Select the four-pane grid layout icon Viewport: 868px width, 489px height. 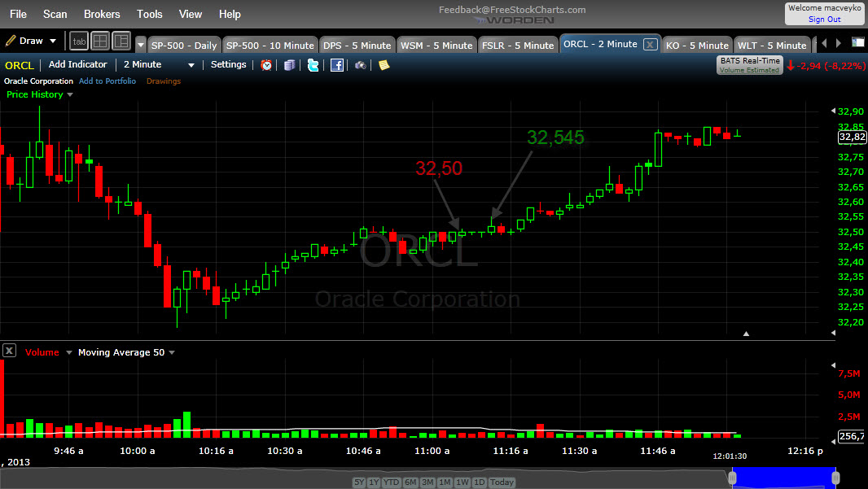(x=100, y=41)
